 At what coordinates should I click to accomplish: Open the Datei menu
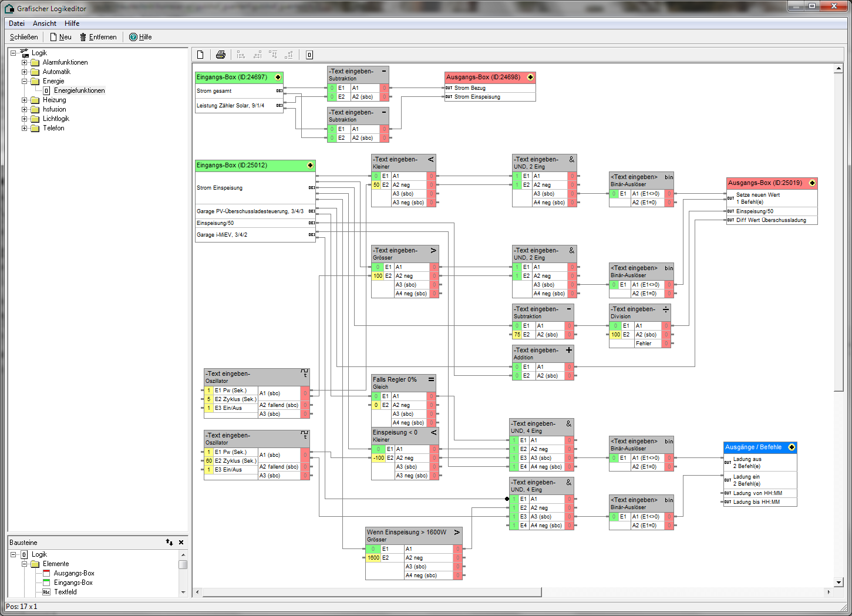(16, 23)
